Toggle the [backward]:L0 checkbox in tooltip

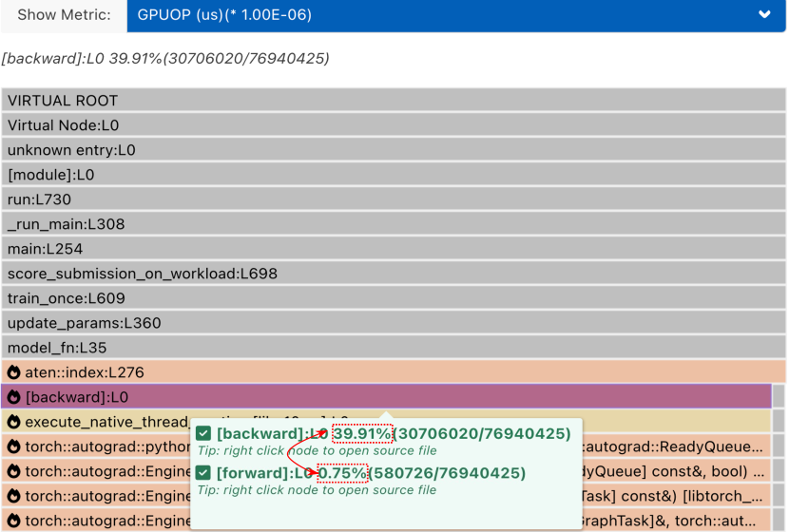203,434
